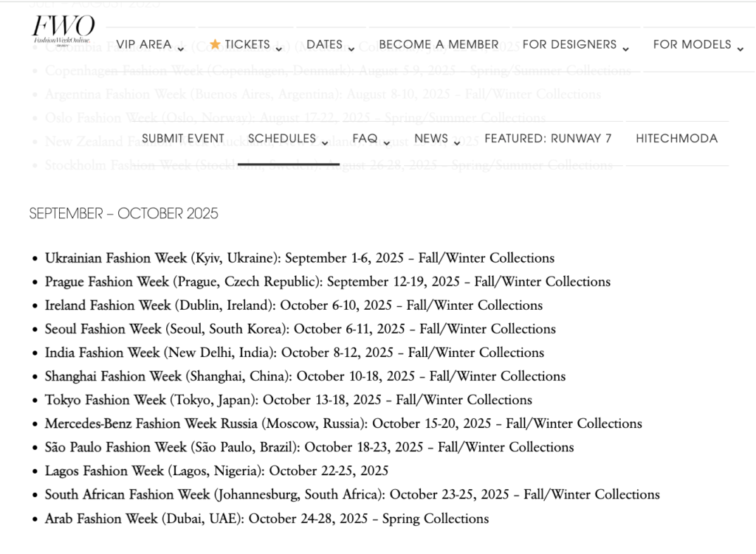Image resolution: width=756 pixels, height=554 pixels.
Task: Open the Submit Event menu item
Action: point(183,138)
